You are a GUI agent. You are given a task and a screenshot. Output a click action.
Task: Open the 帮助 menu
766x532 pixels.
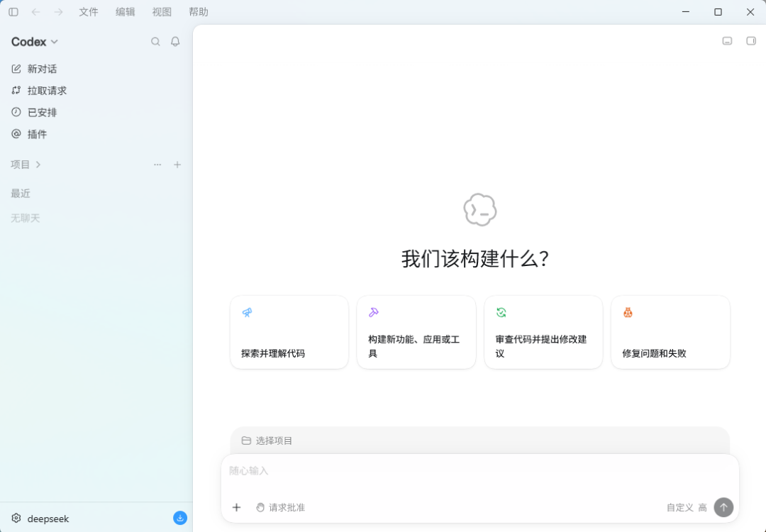[x=199, y=12]
